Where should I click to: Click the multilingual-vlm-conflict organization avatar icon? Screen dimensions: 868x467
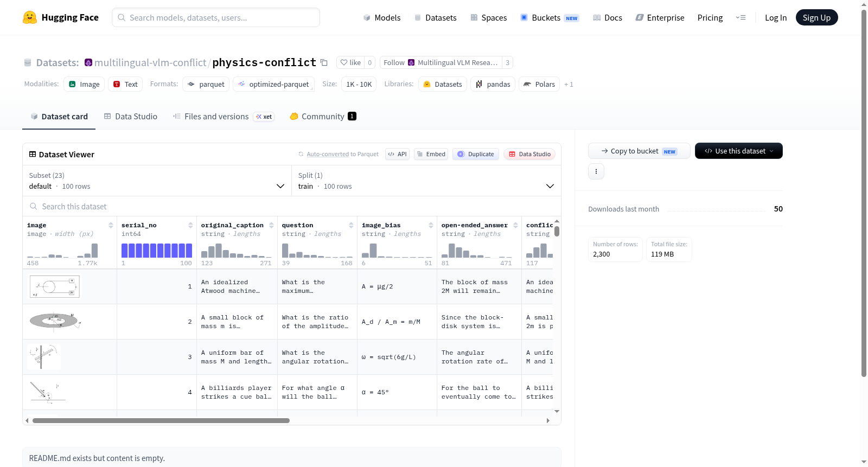pyautogui.click(x=88, y=62)
